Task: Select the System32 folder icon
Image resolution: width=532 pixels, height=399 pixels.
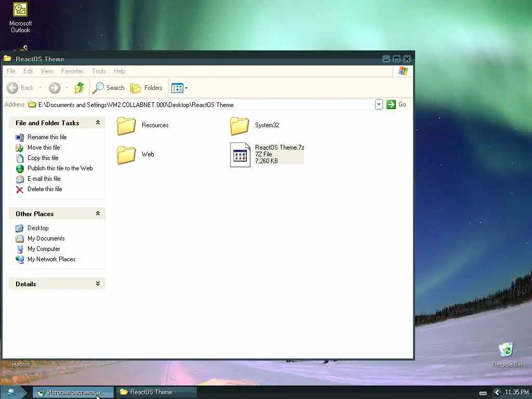Action: click(x=239, y=126)
